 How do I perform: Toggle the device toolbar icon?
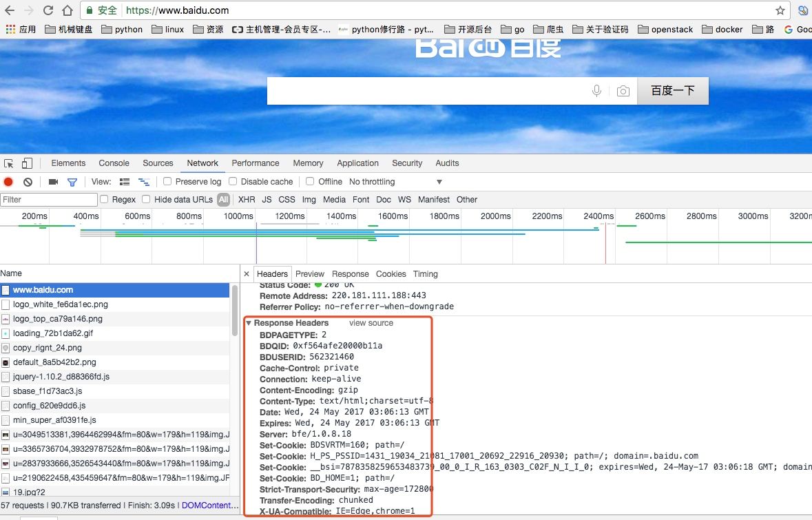click(x=27, y=164)
